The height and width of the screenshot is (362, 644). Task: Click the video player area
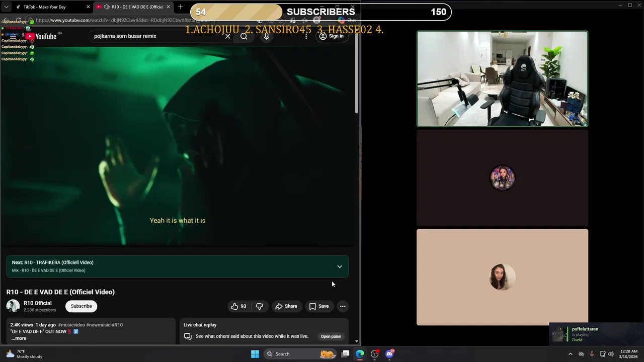coord(178,146)
